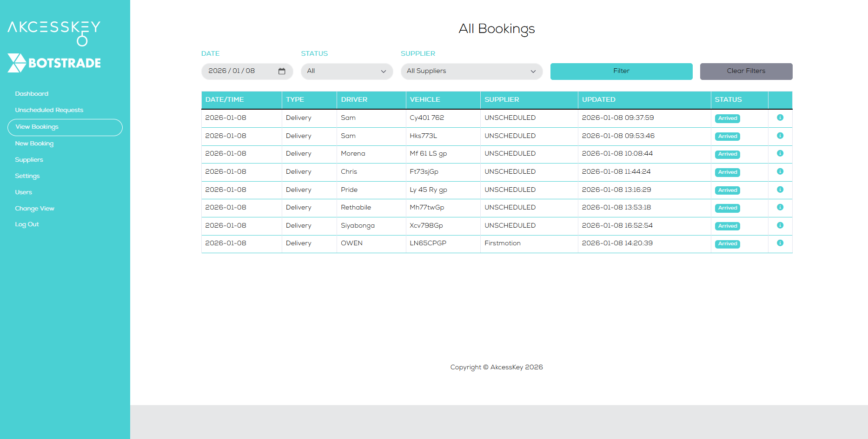Click the BOTSTRADE logo
Viewport: 868px width, 439px height.
(x=53, y=63)
